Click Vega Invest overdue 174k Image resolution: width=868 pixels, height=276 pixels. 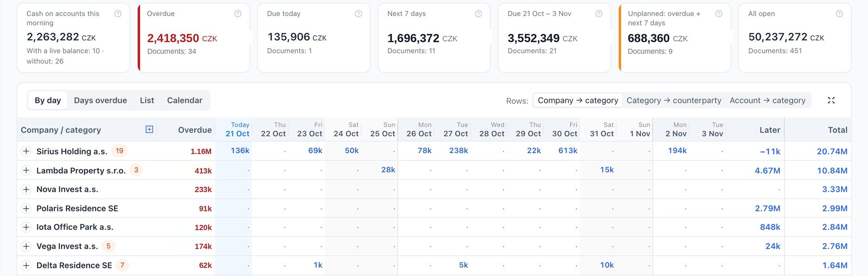point(203,246)
